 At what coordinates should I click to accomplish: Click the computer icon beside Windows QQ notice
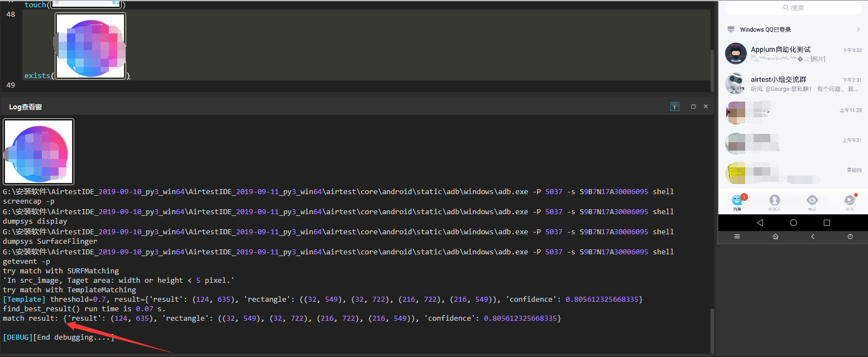(731, 30)
